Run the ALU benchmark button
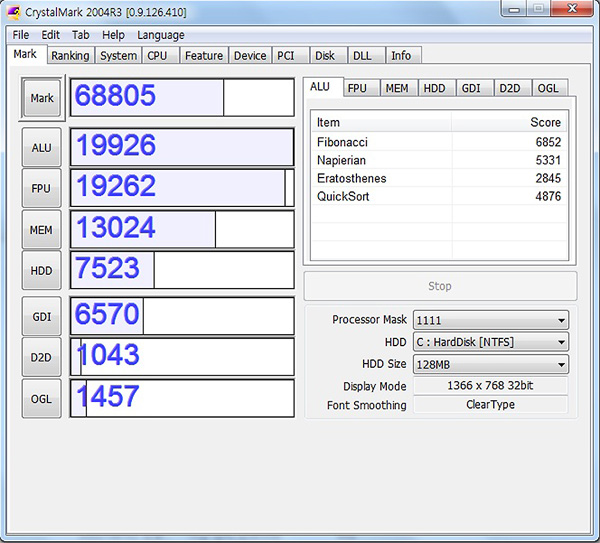The image size is (600, 543). 41,147
